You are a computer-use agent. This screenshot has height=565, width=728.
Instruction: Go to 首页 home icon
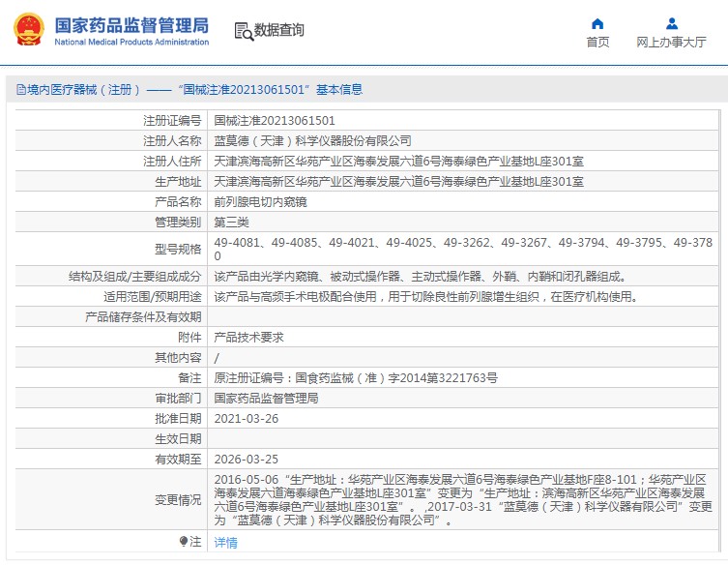click(597, 23)
